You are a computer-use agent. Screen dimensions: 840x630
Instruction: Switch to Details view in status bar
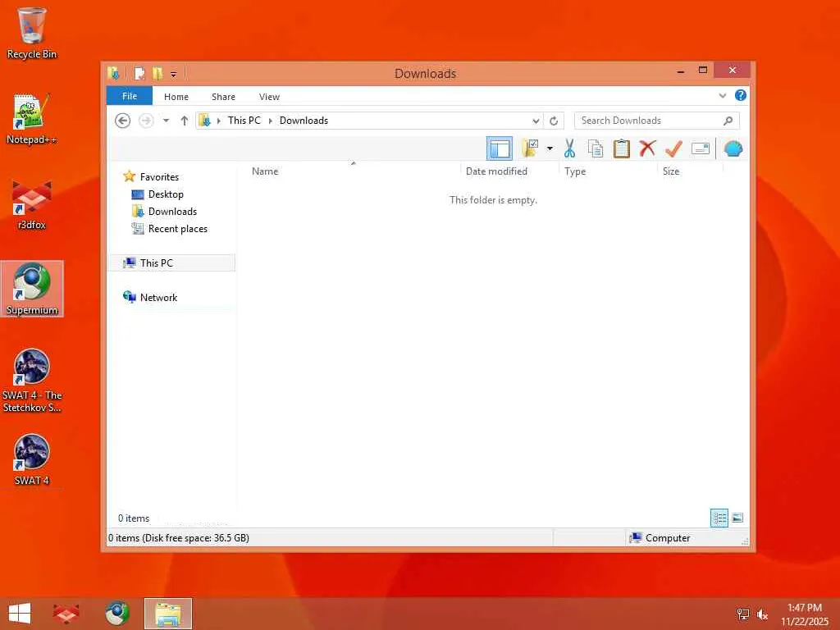(719, 518)
